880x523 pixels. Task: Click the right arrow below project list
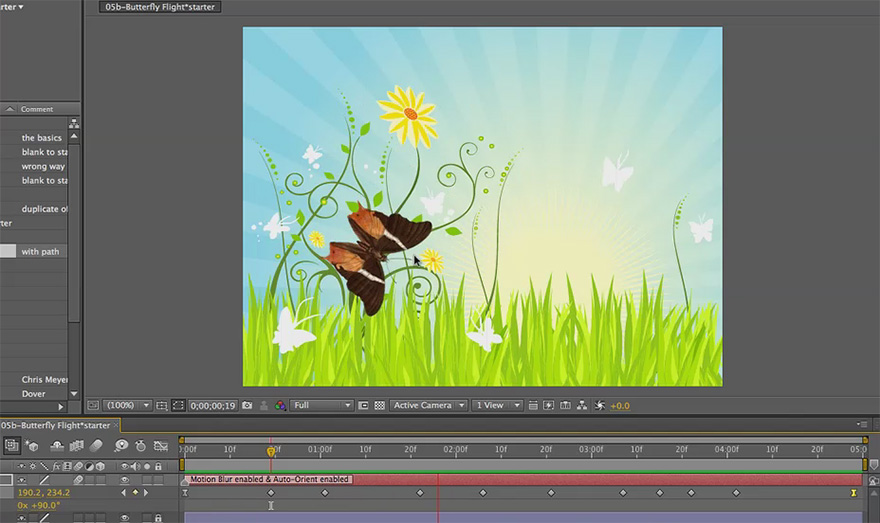(61, 407)
